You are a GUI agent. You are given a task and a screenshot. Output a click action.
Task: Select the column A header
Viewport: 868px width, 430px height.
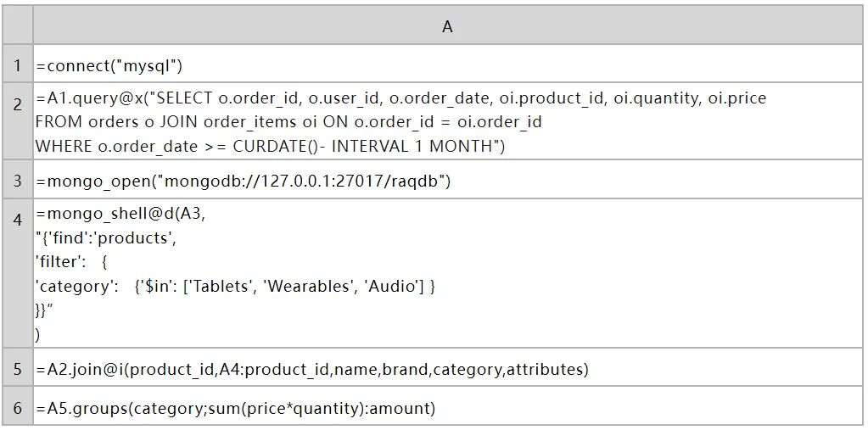coord(447,27)
